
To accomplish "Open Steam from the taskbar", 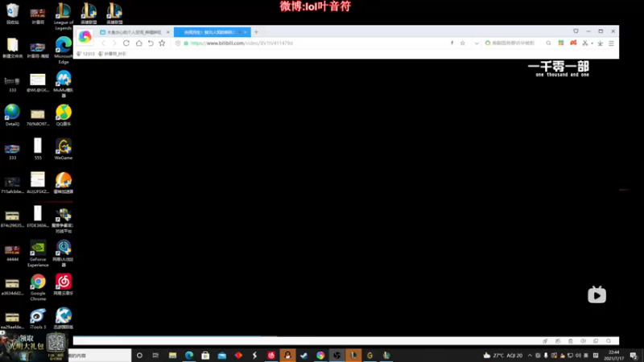I will click(x=304, y=356).
